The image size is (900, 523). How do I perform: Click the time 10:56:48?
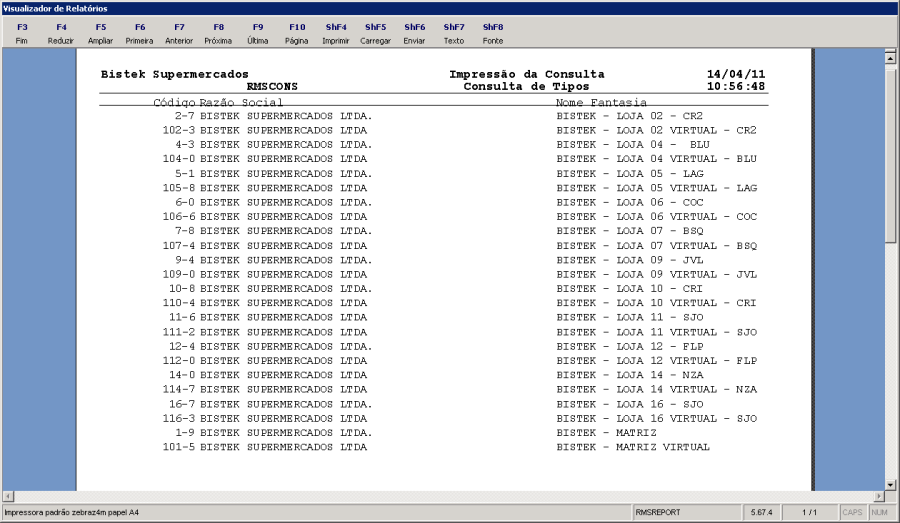[736, 87]
